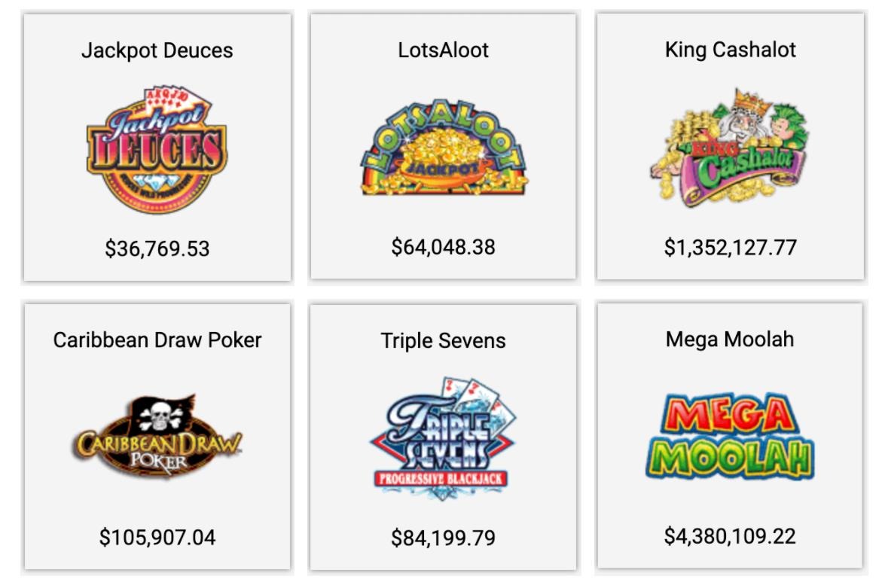
Task: Open the Triple Sevens blackjack logo
Action: coord(443,438)
